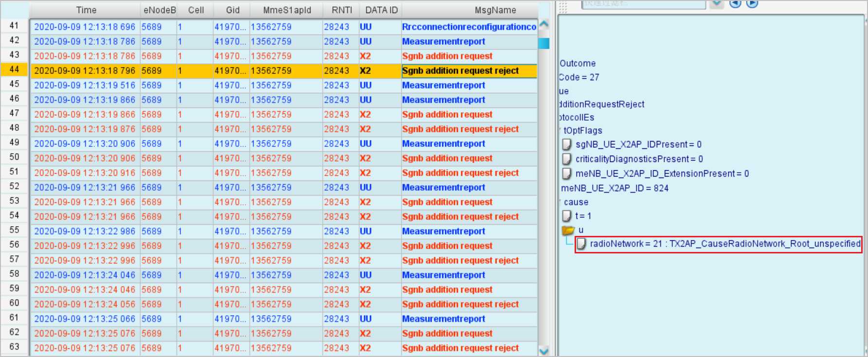Click the document icon beside criticalityDiagnosticsPresent
Image resolution: width=868 pixels, height=357 pixels.
point(567,159)
